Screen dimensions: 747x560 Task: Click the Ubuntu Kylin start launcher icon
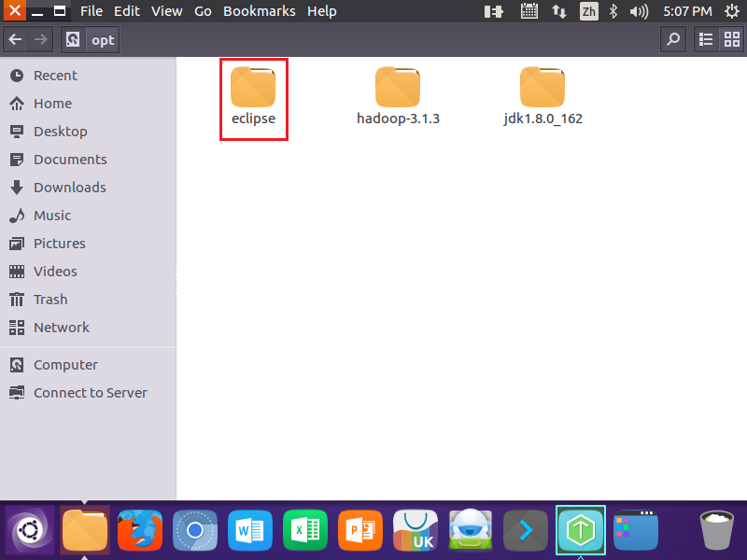(30, 530)
